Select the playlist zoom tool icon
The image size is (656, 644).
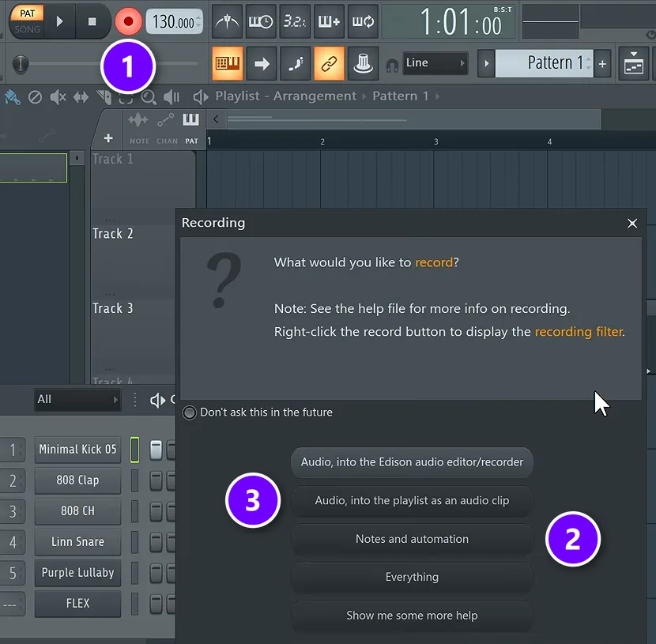point(148,97)
